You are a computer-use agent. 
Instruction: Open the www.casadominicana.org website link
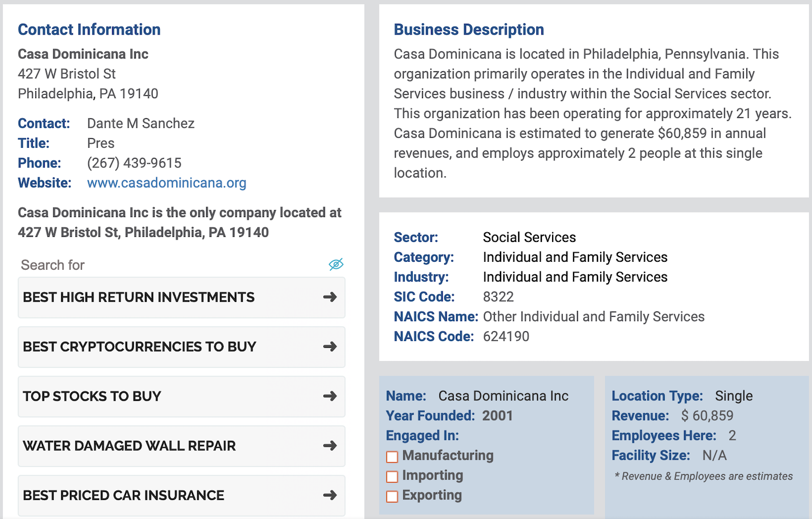tap(166, 183)
